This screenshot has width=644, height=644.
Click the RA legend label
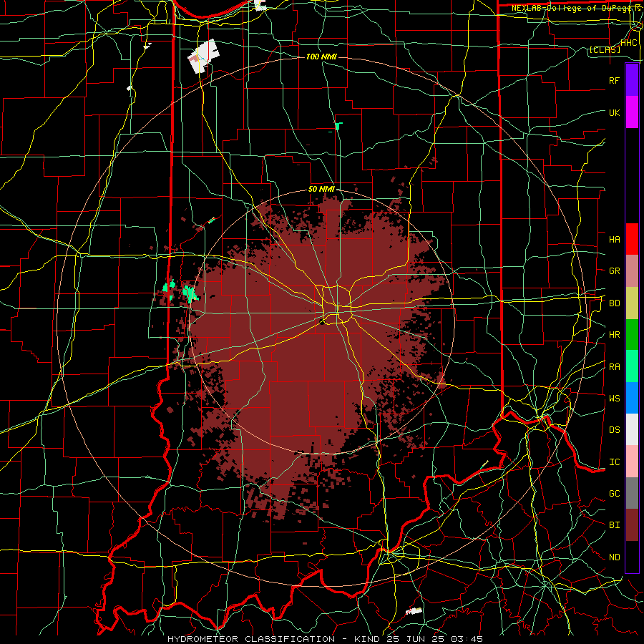[x=614, y=367]
